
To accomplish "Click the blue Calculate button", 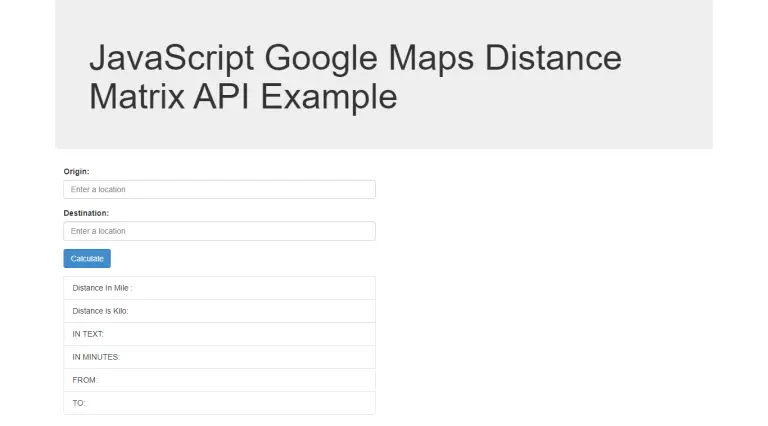I will pyautogui.click(x=87, y=259).
